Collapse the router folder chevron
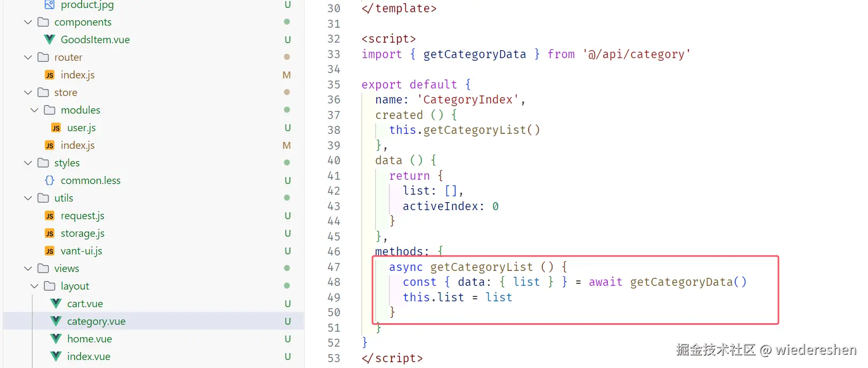Image resolution: width=868 pixels, height=368 pixels. coord(28,57)
